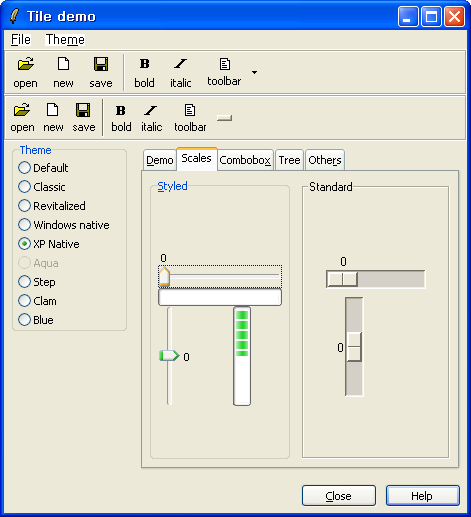Viewport: 471px width, 517px height.
Task: Click the feather application icon in title bar
Action: tap(14, 16)
